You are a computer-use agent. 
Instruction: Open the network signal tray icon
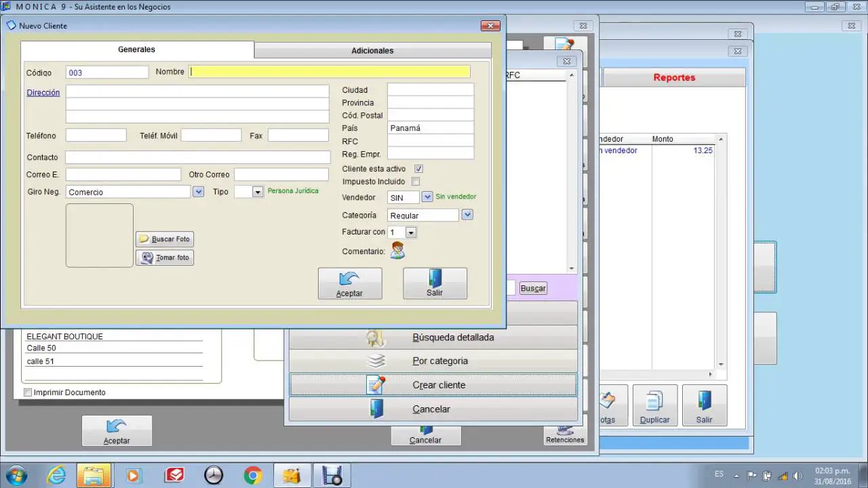(x=783, y=475)
